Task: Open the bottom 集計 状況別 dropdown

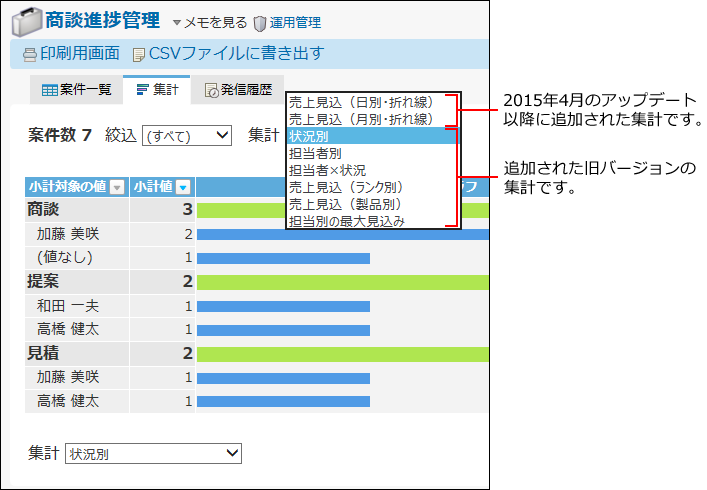Action: point(154,454)
